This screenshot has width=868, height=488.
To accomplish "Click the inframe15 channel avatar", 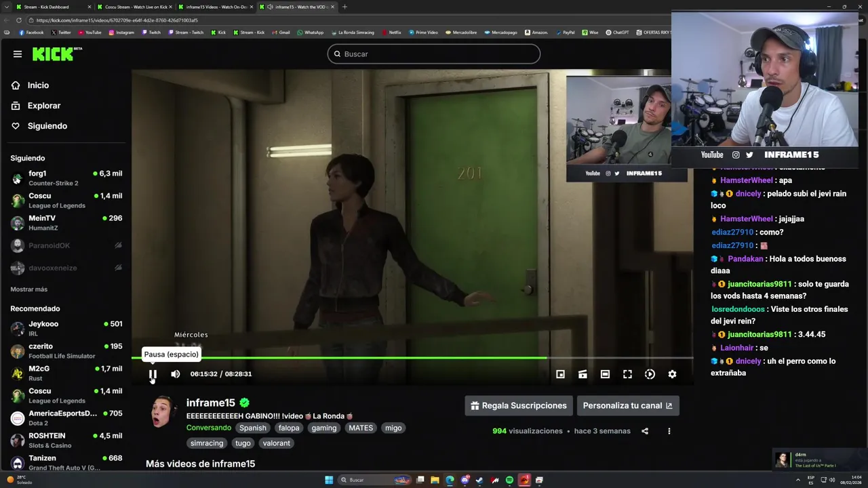I will (161, 411).
